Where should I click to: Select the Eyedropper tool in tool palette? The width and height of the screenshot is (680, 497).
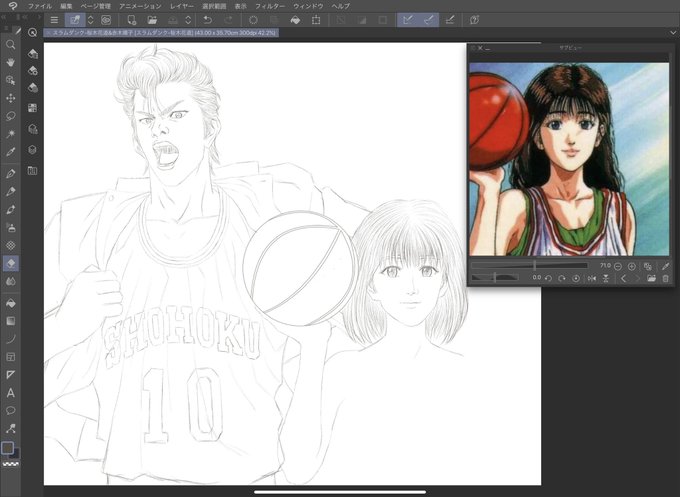[x=10, y=152]
